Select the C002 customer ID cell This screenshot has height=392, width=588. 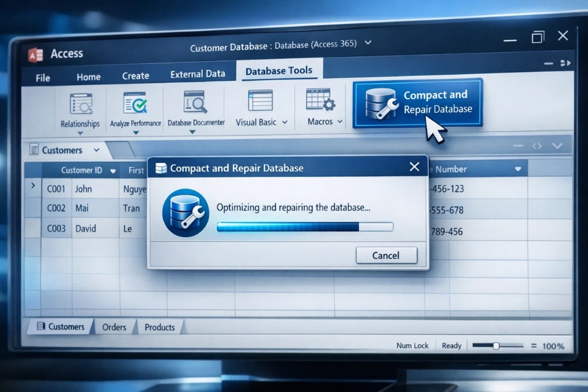(x=56, y=208)
